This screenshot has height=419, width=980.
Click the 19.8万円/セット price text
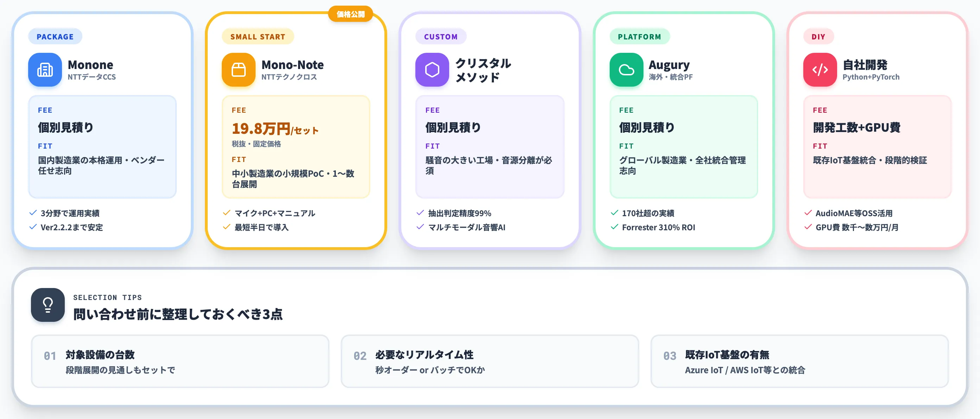click(x=275, y=129)
